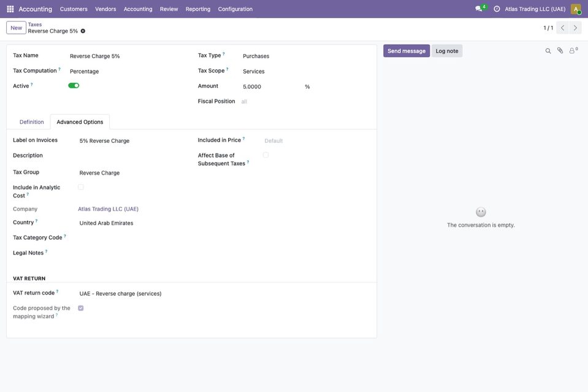Open the activities clock icon
588x392 pixels.
click(497, 9)
